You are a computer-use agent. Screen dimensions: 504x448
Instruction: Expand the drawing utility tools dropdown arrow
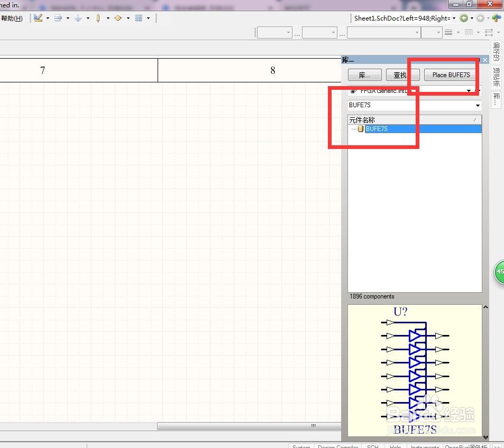click(48, 18)
